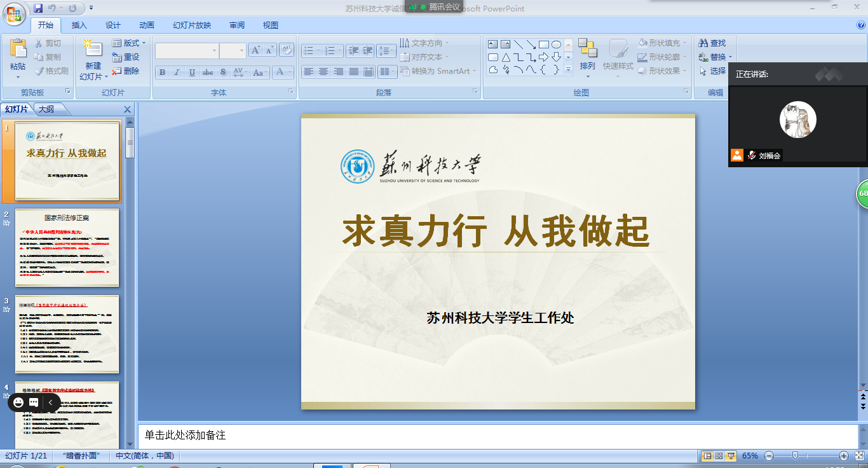The image size is (868, 468).
Task: Center text in paragraph group
Action: 323,72
